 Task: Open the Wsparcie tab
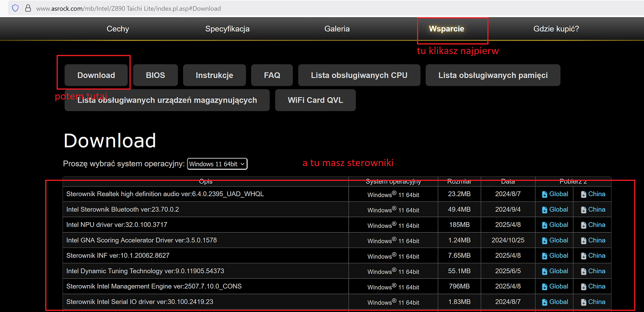click(446, 29)
